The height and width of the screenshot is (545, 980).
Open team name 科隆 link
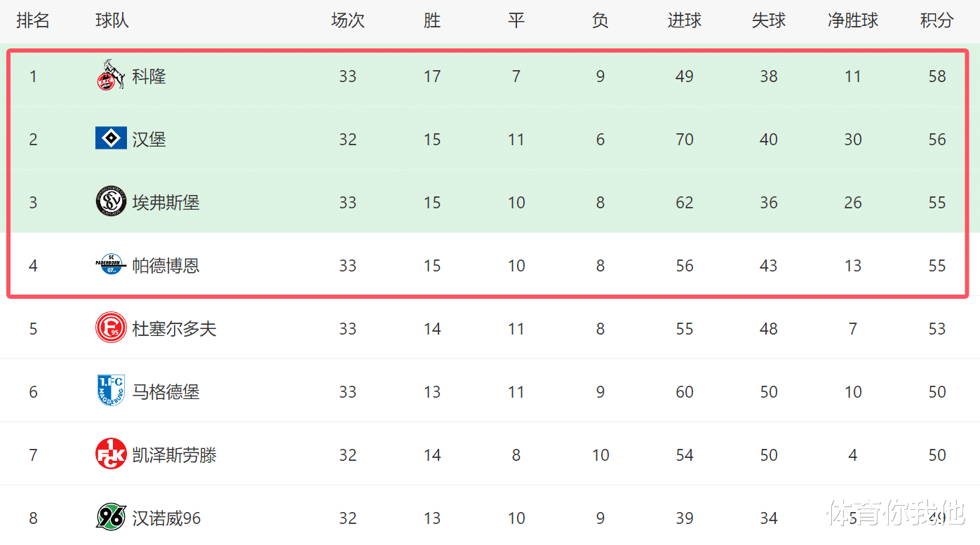pos(149,76)
